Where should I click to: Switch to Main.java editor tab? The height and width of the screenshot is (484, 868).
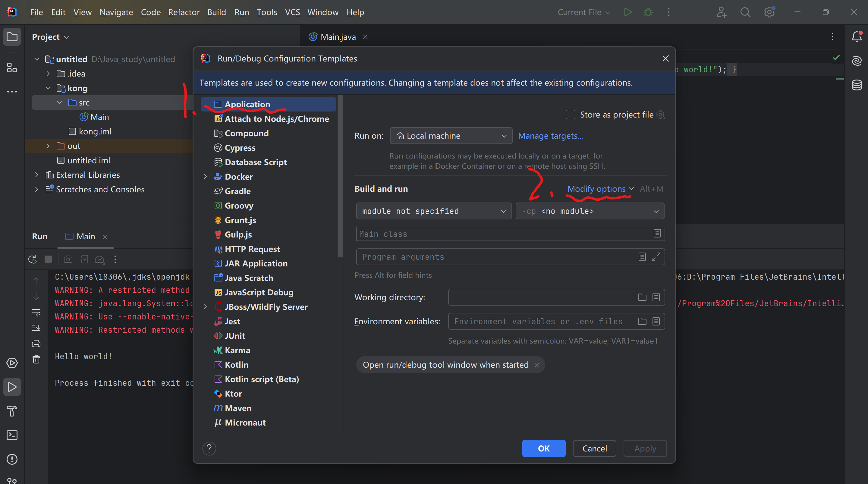pos(338,37)
